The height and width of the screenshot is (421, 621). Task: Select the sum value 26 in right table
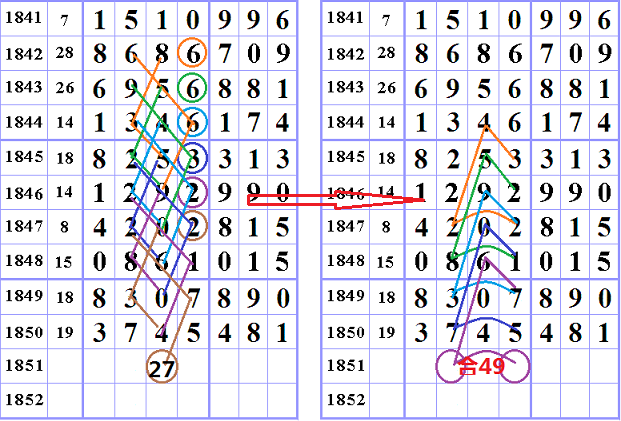(387, 87)
